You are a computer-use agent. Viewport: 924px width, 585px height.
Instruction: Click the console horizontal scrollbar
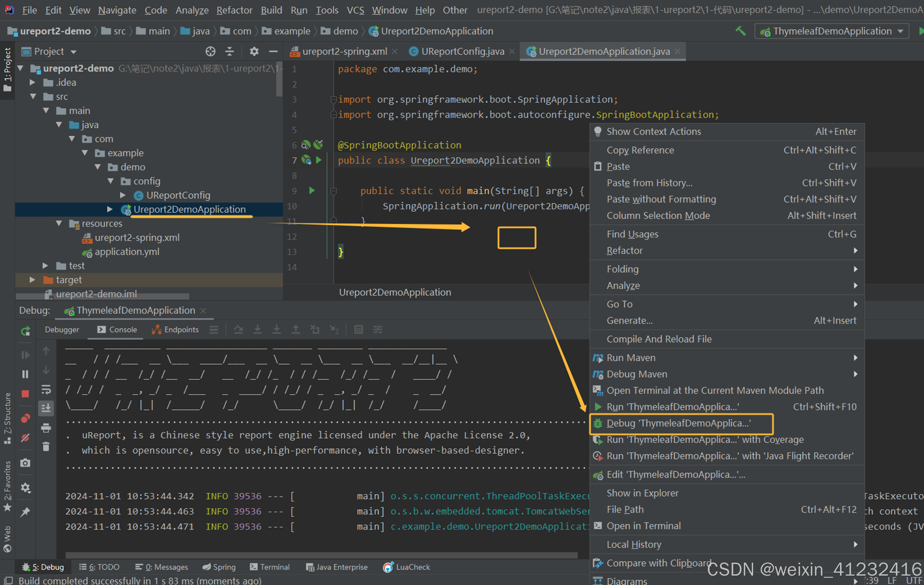click(321, 555)
